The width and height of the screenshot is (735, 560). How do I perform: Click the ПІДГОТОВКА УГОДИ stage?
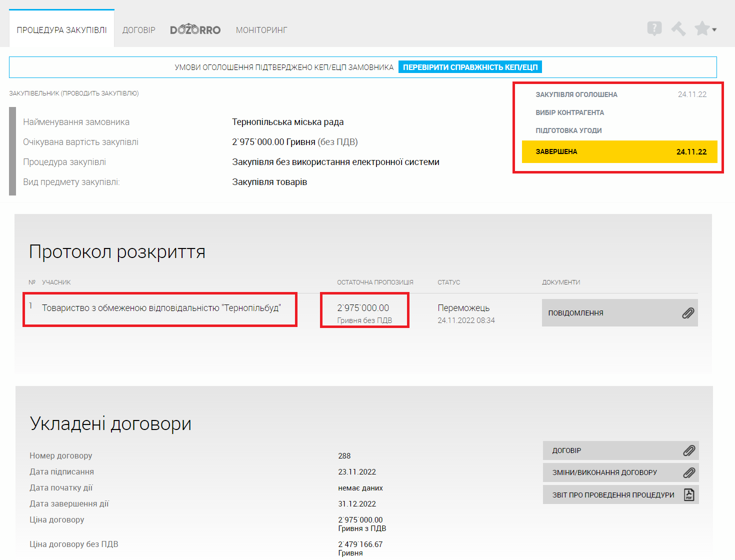point(568,130)
